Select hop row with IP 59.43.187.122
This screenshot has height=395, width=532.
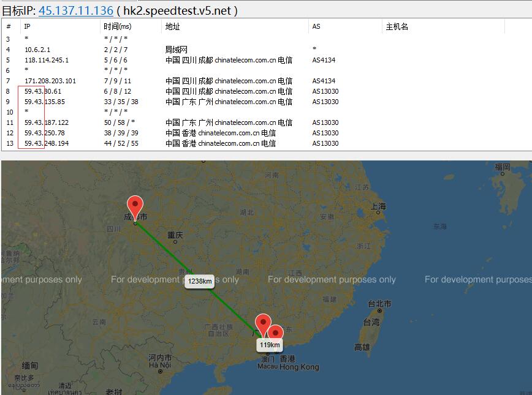click(x=267, y=122)
